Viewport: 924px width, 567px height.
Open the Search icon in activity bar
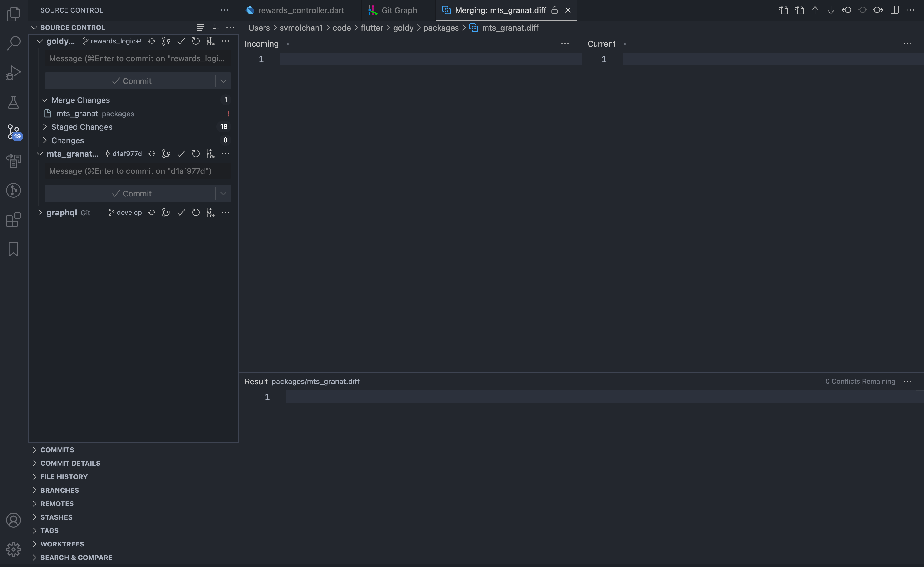[x=13, y=43]
